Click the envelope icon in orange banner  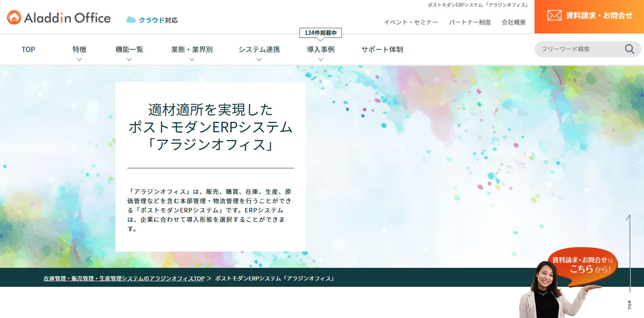click(554, 16)
